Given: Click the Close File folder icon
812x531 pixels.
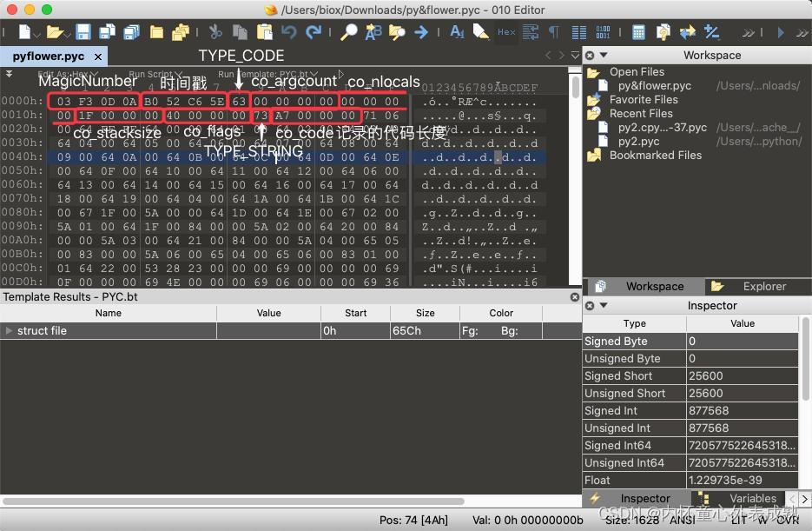Looking at the screenshot, I should click(156, 32).
